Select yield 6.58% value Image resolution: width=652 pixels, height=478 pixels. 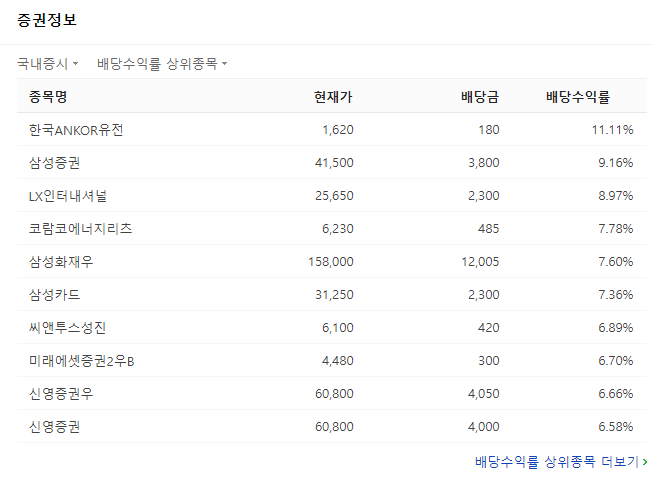[x=616, y=426]
